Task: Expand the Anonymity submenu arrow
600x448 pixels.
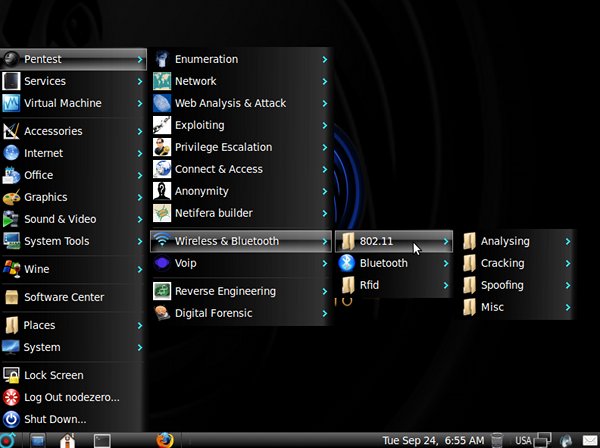Action: coord(324,191)
